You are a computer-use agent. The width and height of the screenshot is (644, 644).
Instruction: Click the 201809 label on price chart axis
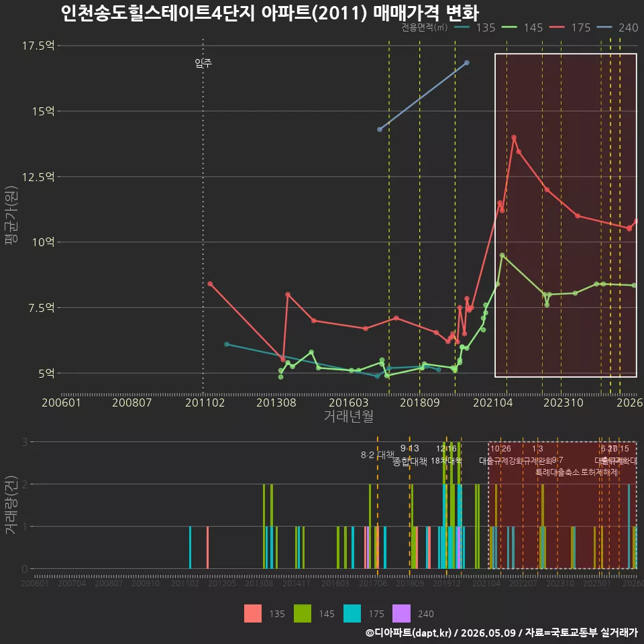click(x=420, y=402)
